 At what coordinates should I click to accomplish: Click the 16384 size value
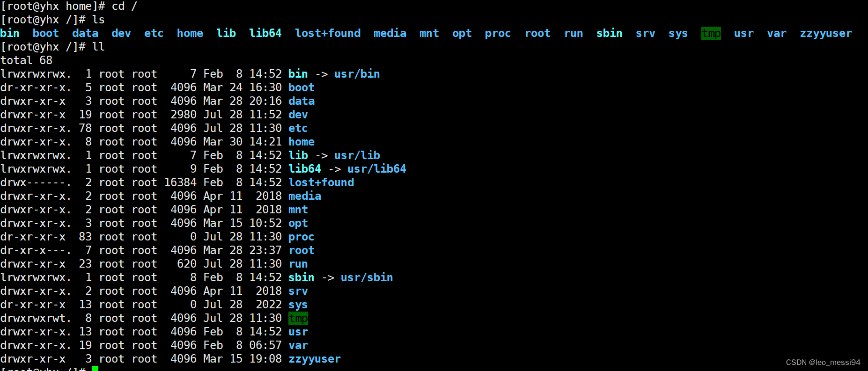(x=180, y=182)
